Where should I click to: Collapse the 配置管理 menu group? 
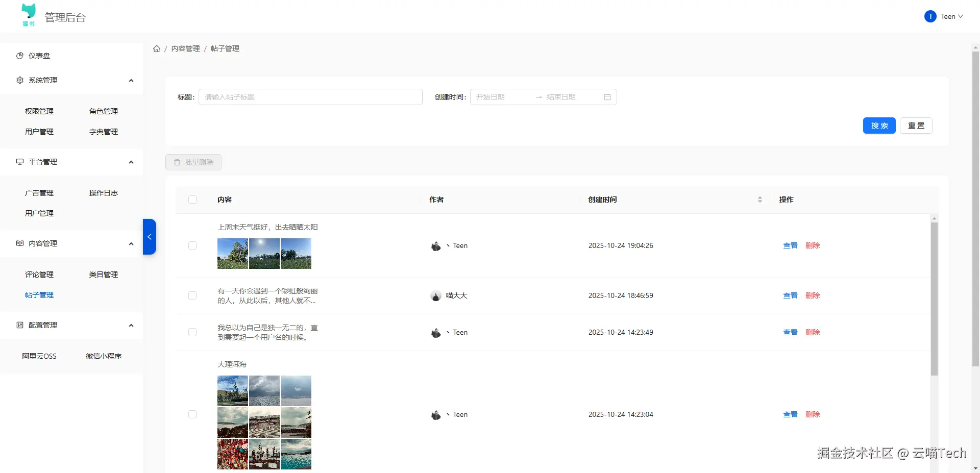pos(131,326)
